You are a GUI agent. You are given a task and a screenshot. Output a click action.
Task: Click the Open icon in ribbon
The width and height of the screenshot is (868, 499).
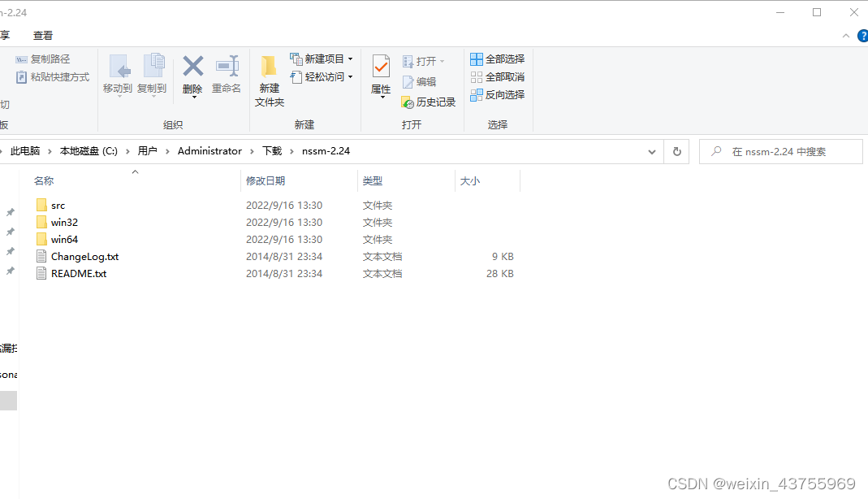coord(408,62)
